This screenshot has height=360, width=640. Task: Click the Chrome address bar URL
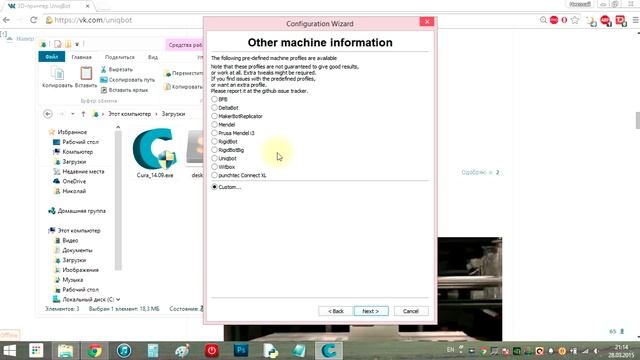(93, 20)
